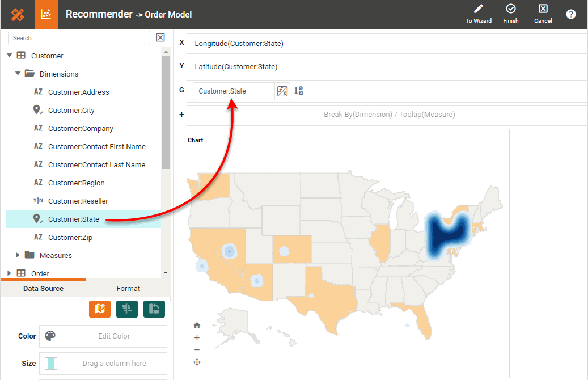Click the Size shape swatch icon
Viewport: 588px width, 380px height.
tap(51, 363)
